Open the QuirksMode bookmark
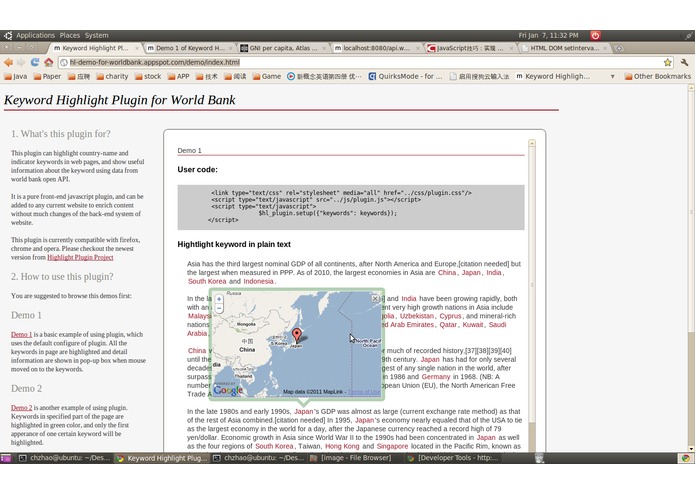The image size is (695, 494). [405, 76]
